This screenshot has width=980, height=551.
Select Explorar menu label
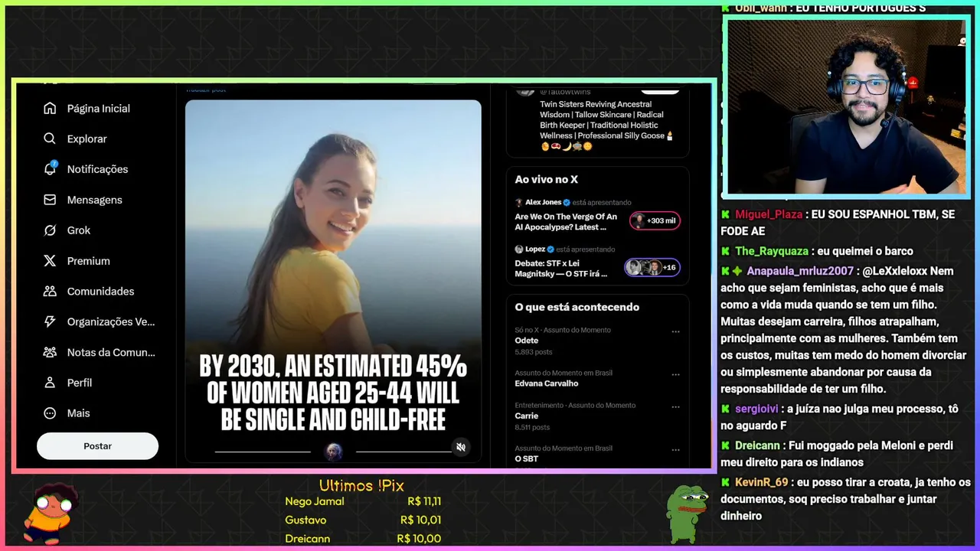point(87,139)
